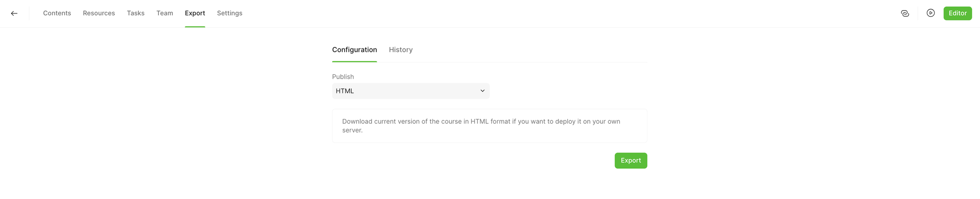Click the Publish field label
This screenshot has width=980, height=199.
coord(343,77)
